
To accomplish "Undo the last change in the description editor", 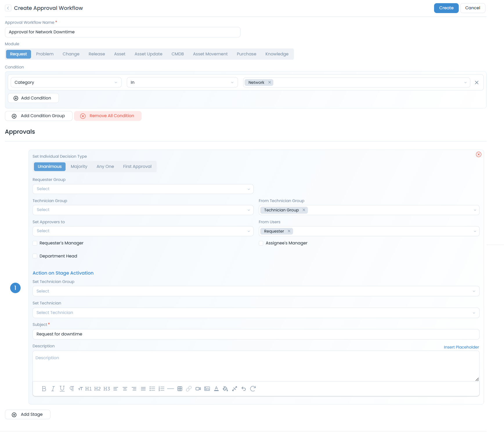I will click(x=244, y=389).
